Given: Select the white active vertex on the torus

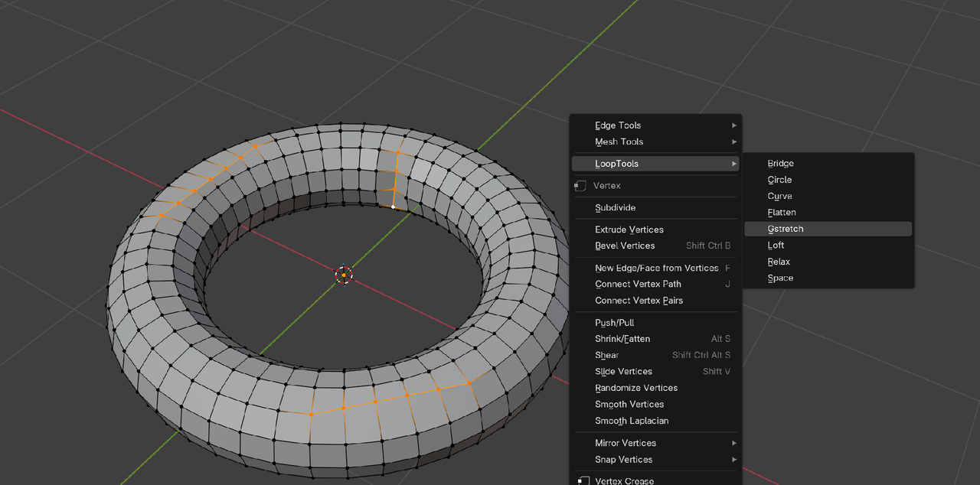Looking at the screenshot, I should pos(394,207).
